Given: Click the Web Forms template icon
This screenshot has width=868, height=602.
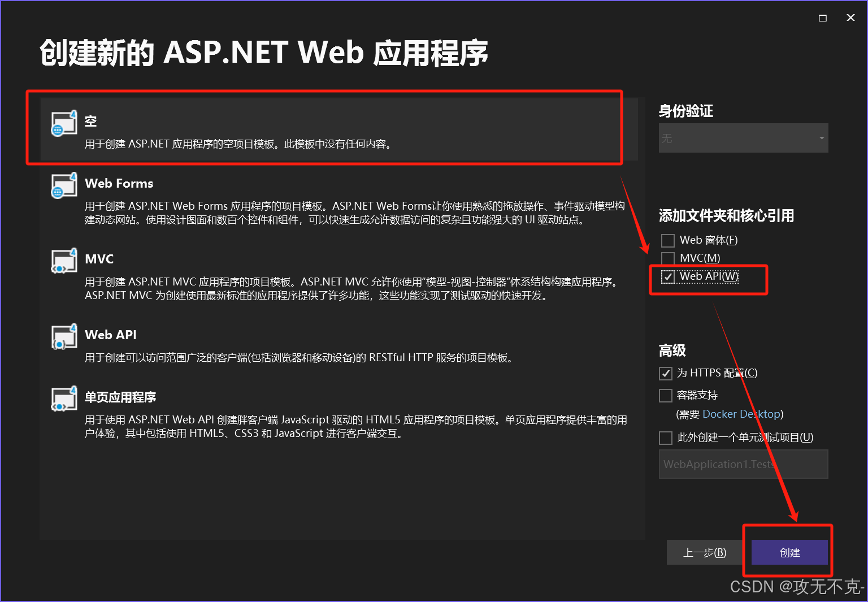Looking at the screenshot, I should click(x=64, y=185).
